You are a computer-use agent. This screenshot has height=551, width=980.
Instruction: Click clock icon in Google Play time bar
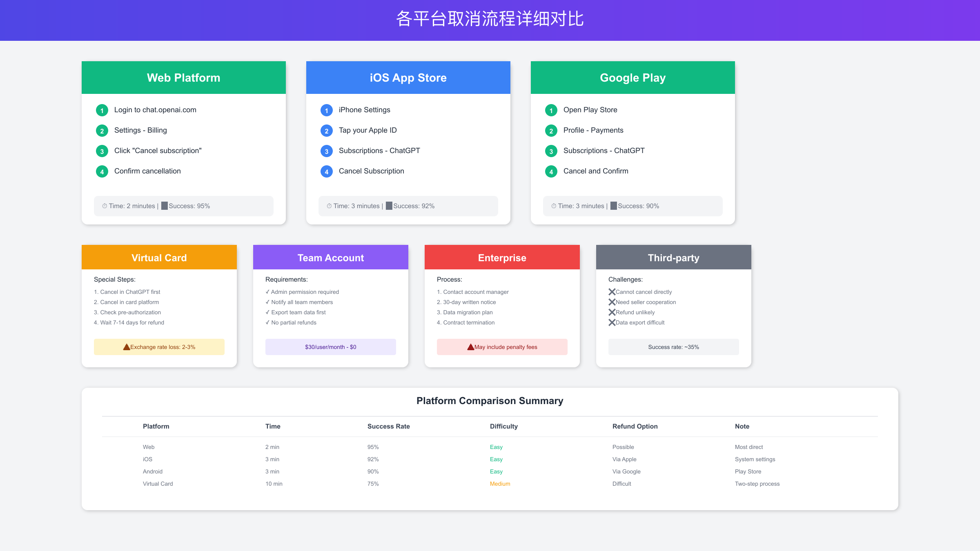(554, 206)
